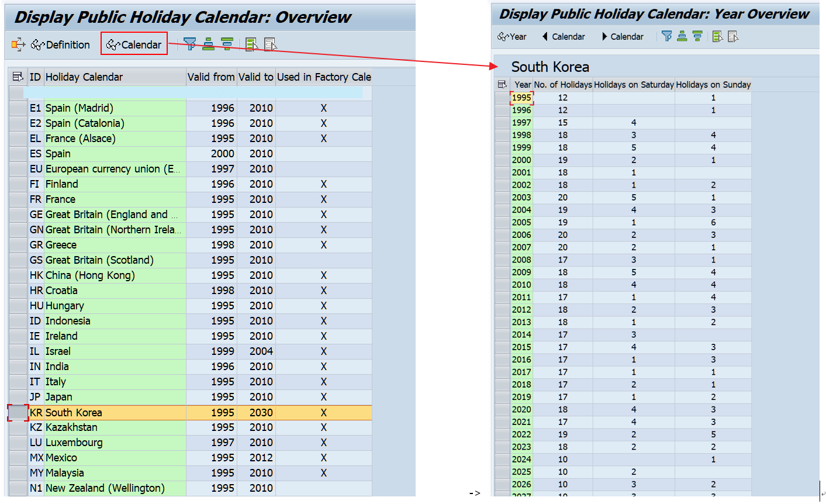Viewport: 826px width, 504px height.
Task: Open Definition view in Overview window
Action: (60, 44)
